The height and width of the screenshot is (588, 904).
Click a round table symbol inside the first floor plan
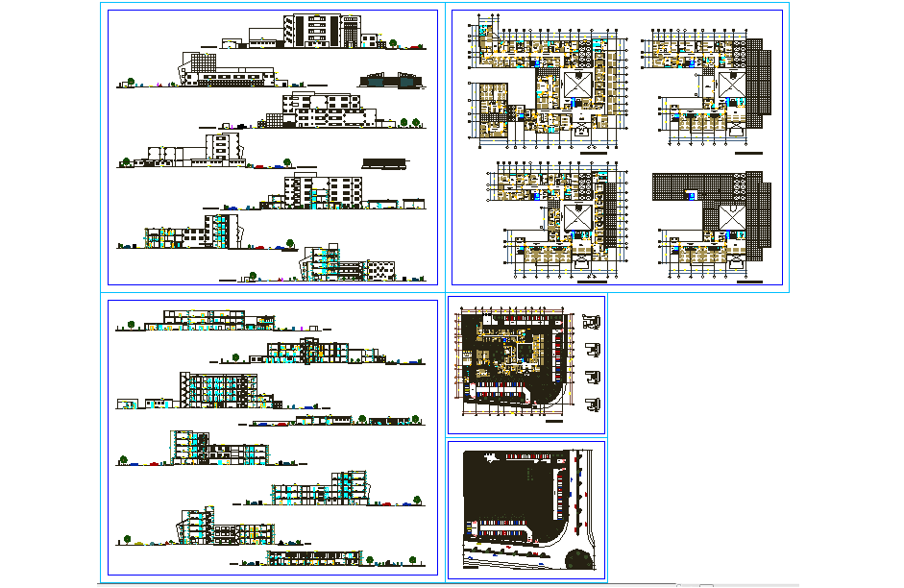click(x=583, y=52)
